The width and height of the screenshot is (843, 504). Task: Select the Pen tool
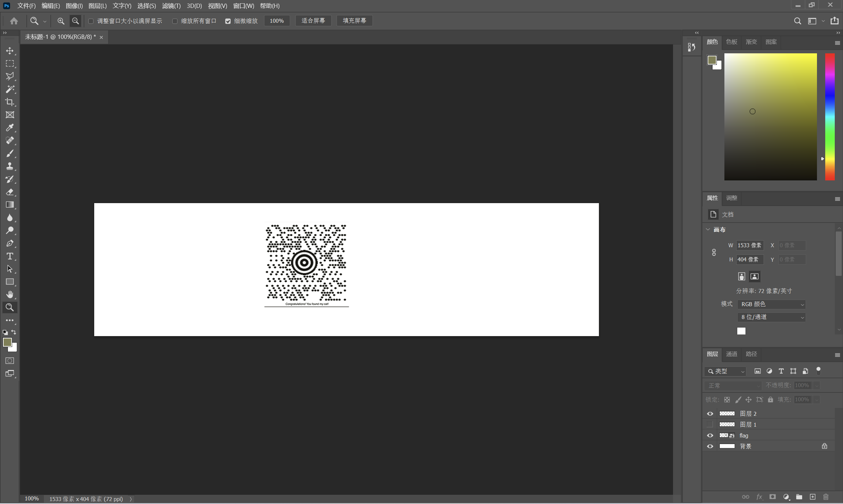click(10, 243)
